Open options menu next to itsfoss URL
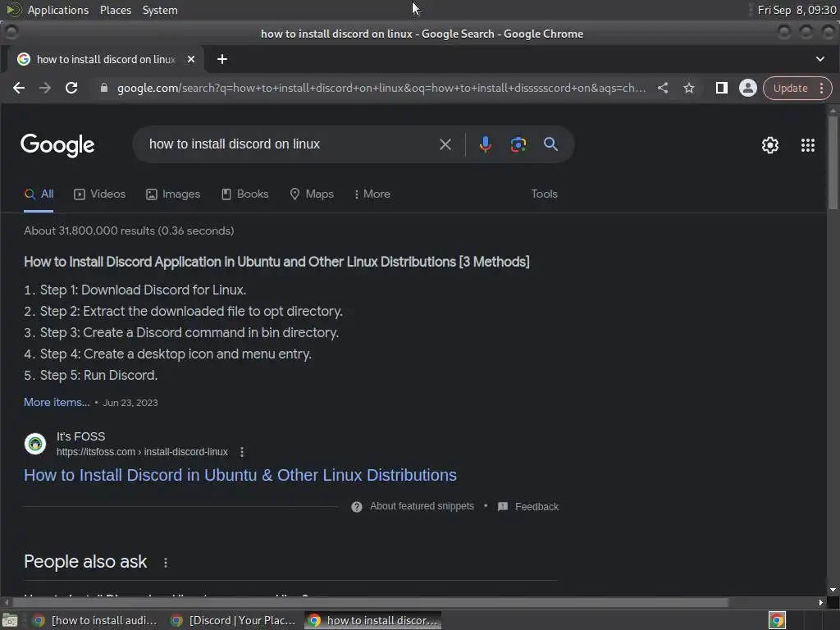Screen dimensions: 840x630 (242, 452)
